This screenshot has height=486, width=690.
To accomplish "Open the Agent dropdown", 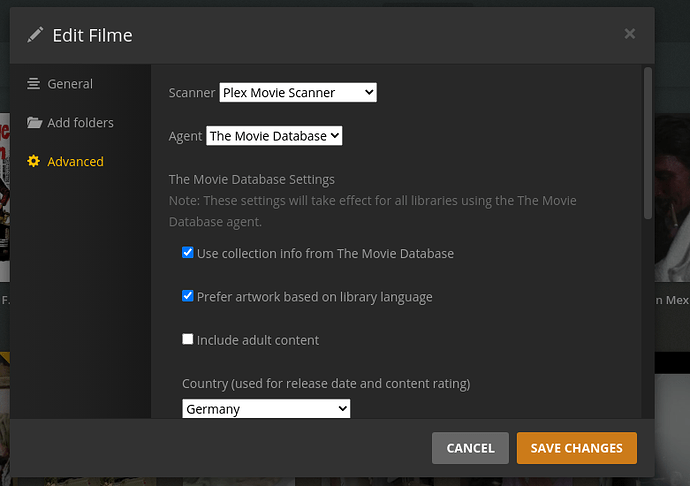I will tap(274, 135).
